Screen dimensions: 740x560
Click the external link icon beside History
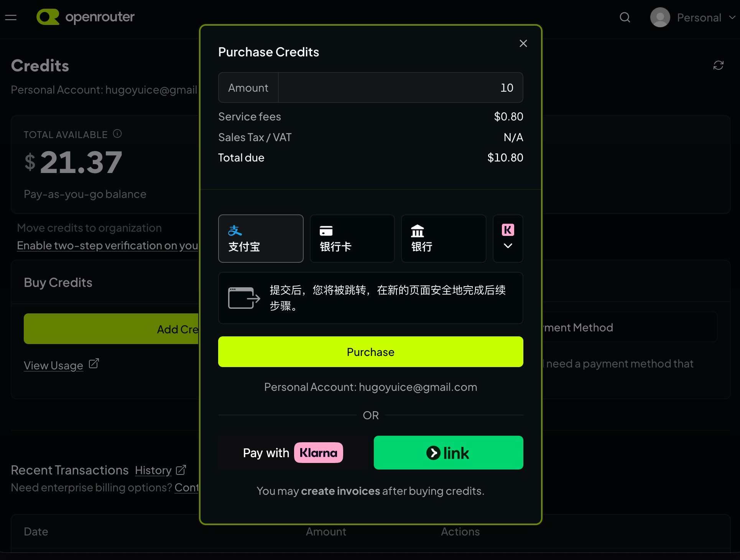point(181,470)
